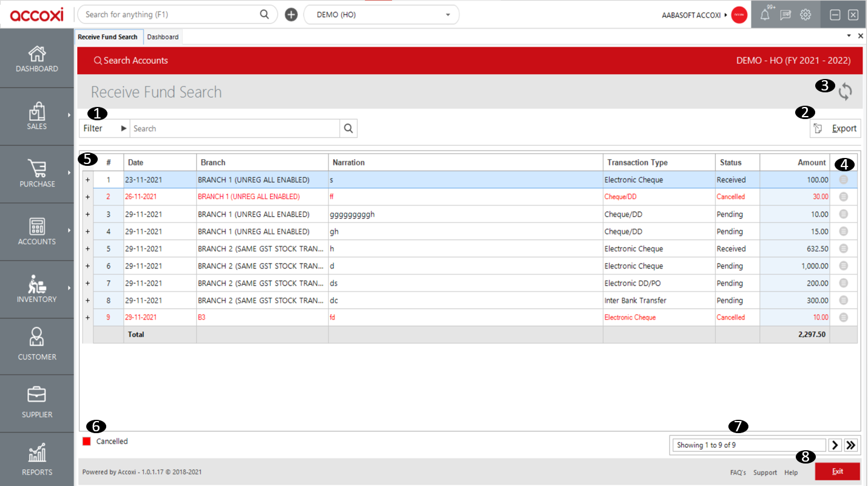Open the DEMO (HO) organization dropdown

click(x=381, y=15)
